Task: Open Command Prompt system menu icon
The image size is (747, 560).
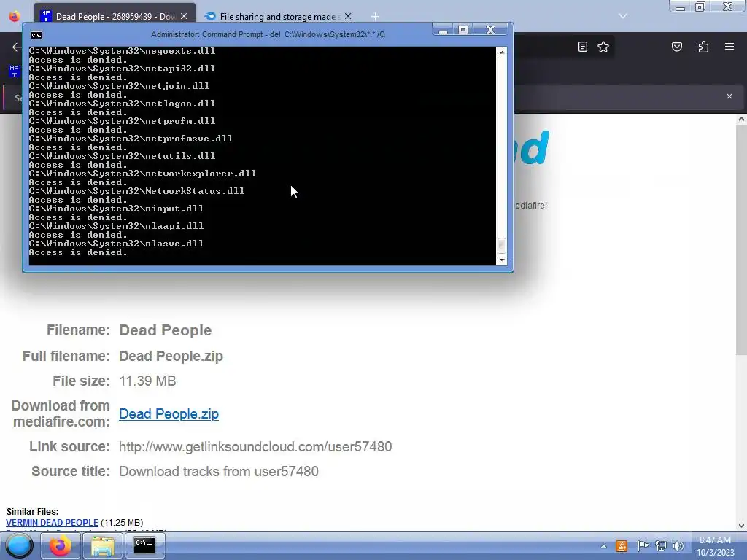Action: (x=36, y=35)
